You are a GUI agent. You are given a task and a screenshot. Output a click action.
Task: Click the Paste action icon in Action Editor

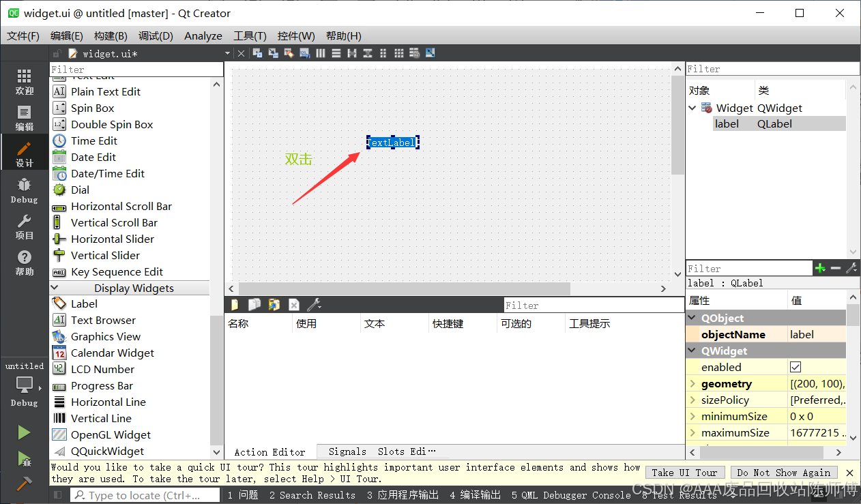[274, 305]
